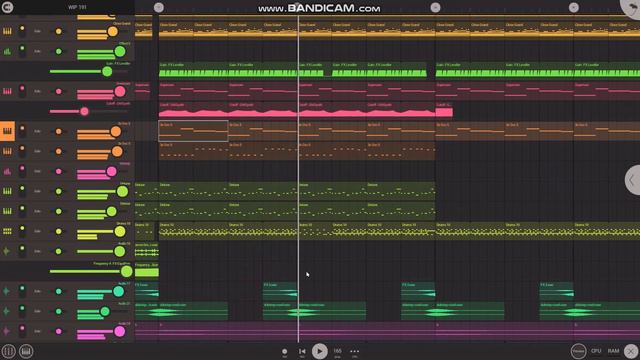Solo the green bars instrument track
The height and width of the screenshot is (360, 640).
click(37, 51)
